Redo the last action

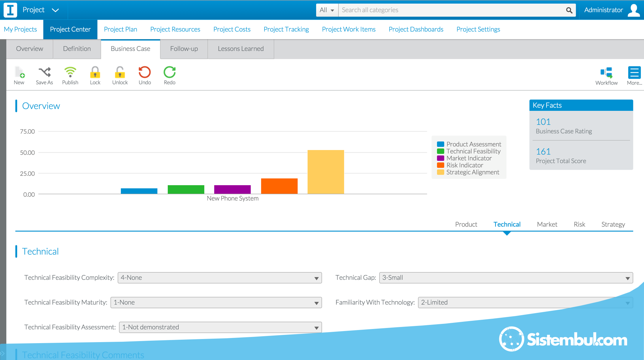click(169, 73)
